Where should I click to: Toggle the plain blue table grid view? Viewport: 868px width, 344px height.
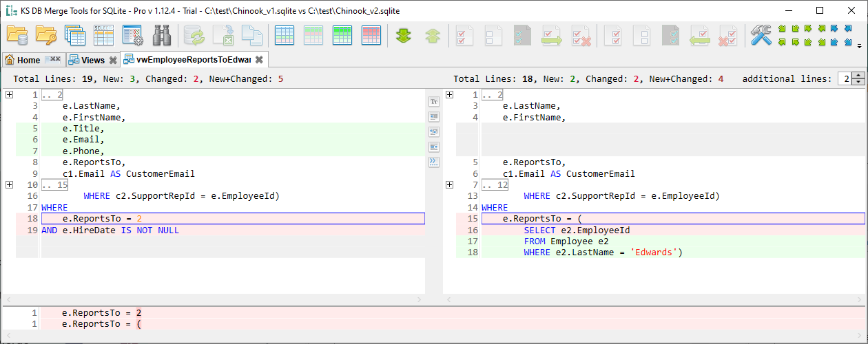285,35
